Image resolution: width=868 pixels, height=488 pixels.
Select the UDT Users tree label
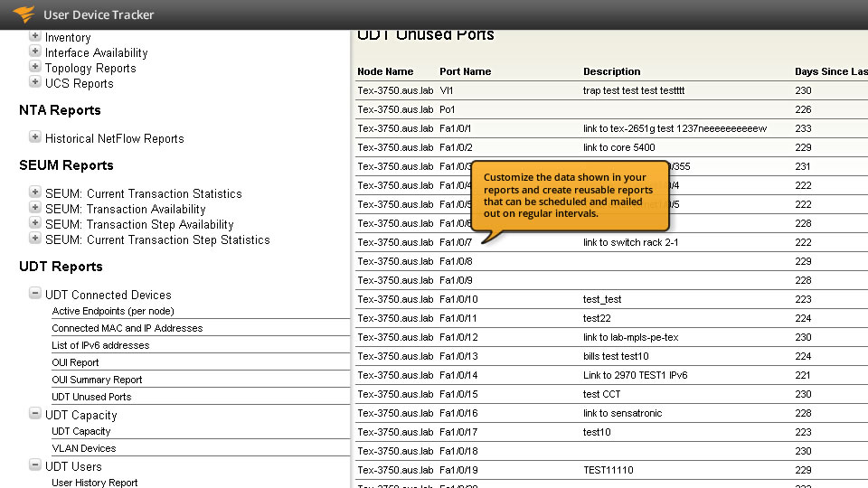click(x=73, y=466)
